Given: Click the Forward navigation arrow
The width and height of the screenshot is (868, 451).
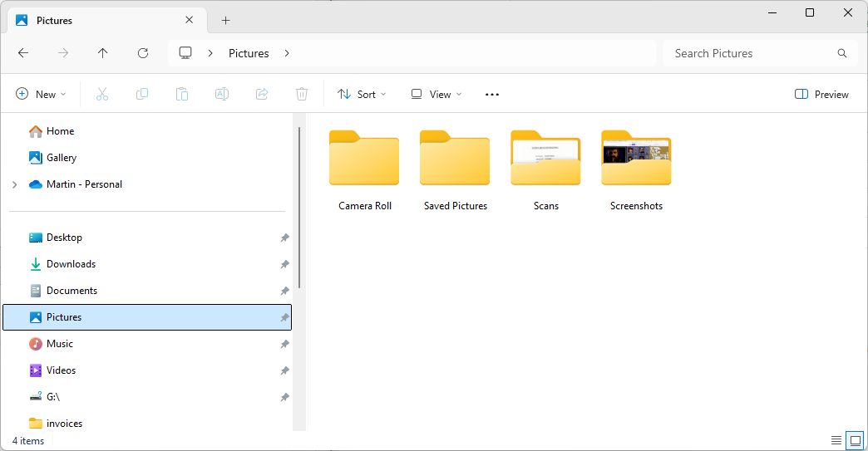Looking at the screenshot, I should pyautogui.click(x=63, y=53).
